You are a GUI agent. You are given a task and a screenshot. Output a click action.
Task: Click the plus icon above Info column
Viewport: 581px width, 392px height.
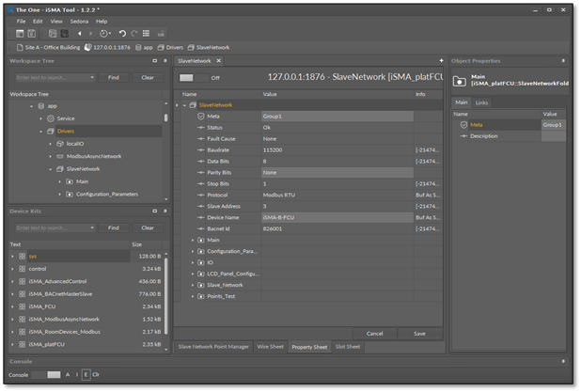[x=441, y=60]
